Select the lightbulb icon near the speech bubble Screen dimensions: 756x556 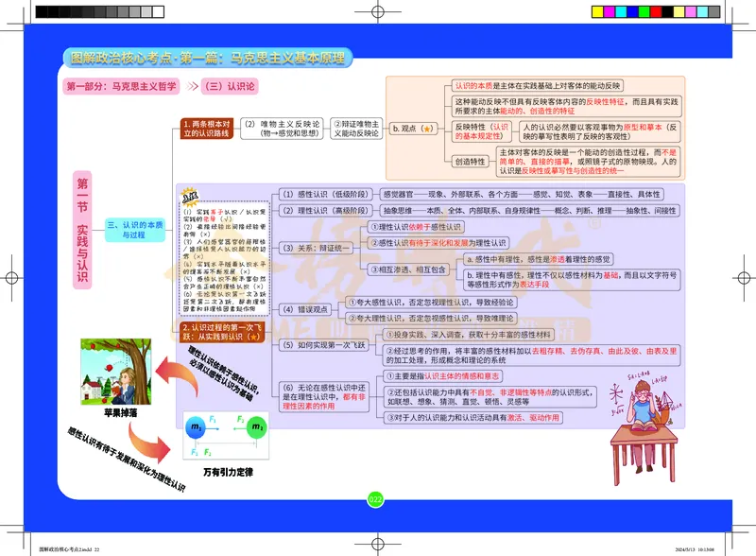189,195
